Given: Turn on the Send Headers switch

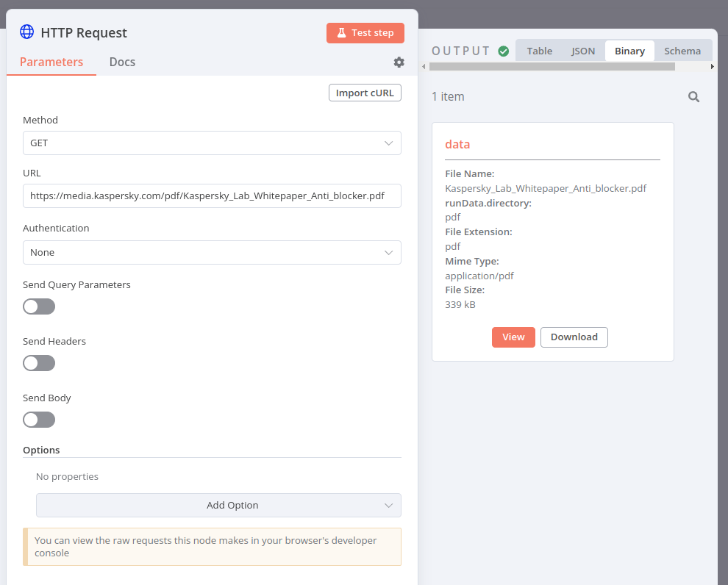Looking at the screenshot, I should [x=39, y=363].
